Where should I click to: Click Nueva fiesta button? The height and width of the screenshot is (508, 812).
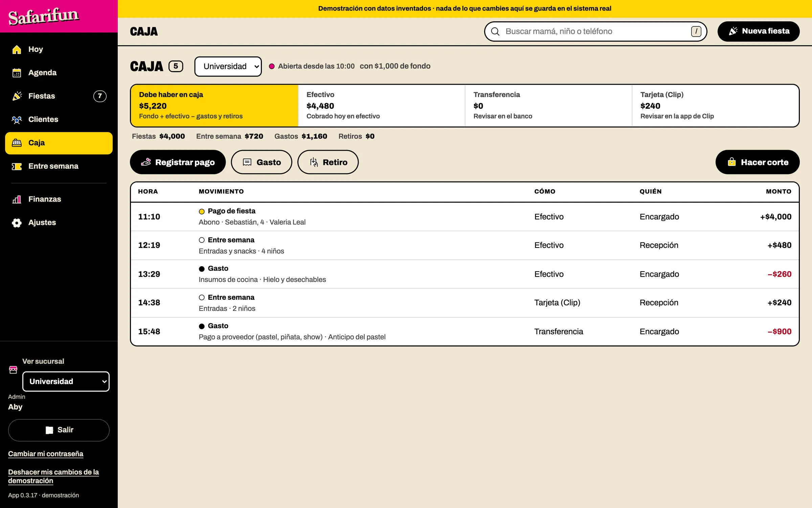tap(759, 31)
